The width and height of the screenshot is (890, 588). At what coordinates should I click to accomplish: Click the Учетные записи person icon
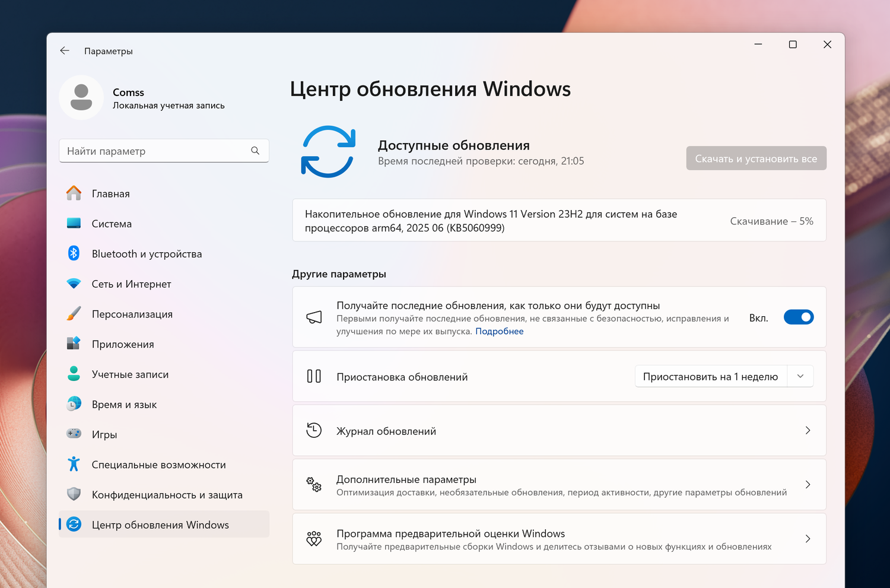(x=74, y=374)
